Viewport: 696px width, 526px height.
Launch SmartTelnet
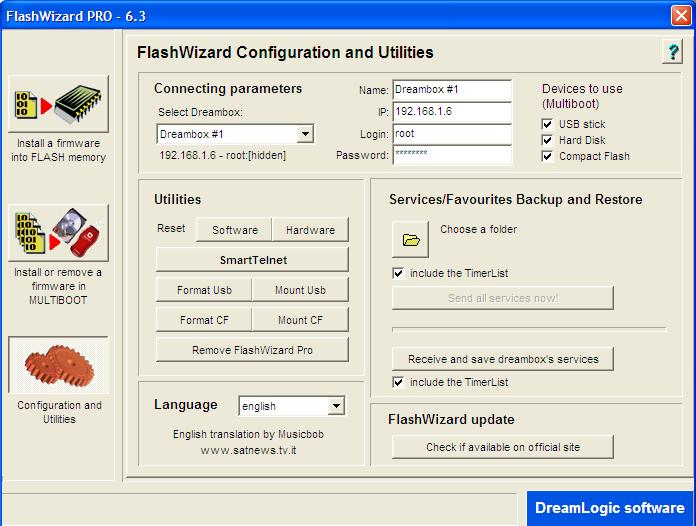[x=253, y=260]
